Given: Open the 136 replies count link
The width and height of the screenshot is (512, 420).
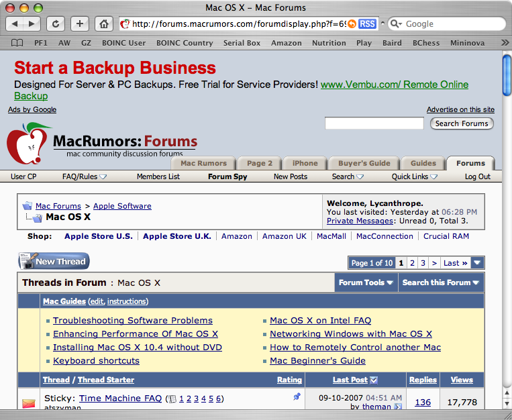Looking at the screenshot, I should point(423,403).
